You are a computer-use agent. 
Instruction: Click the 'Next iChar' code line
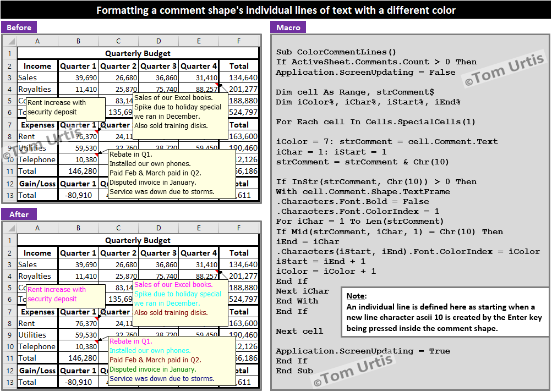pyautogui.click(x=302, y=291)
